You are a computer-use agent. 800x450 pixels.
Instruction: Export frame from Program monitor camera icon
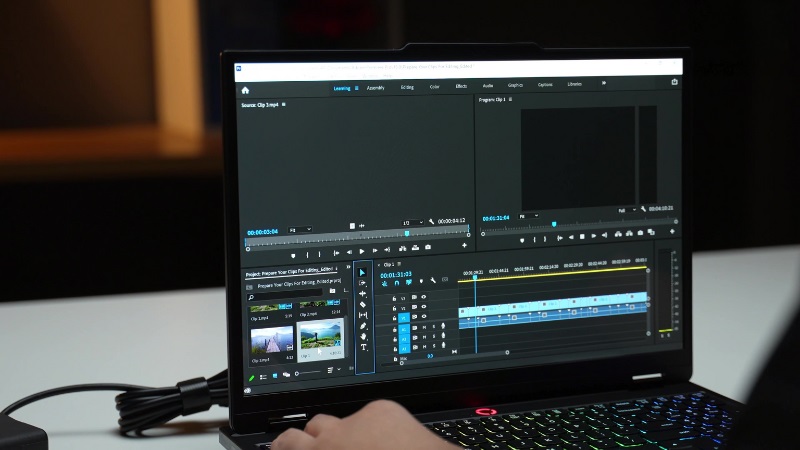tap(640, 233)
